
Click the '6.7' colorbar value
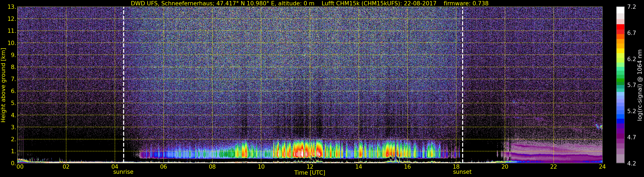632,33
